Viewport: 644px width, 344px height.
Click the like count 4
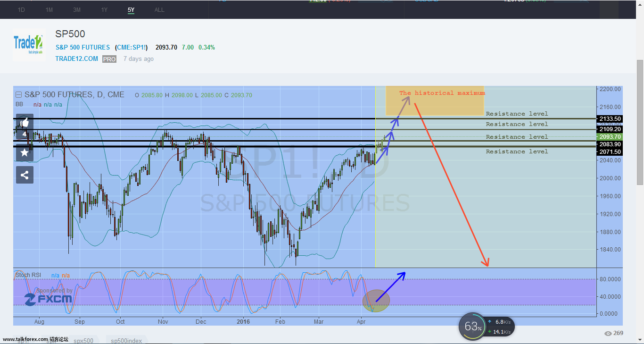coord(25,134)
